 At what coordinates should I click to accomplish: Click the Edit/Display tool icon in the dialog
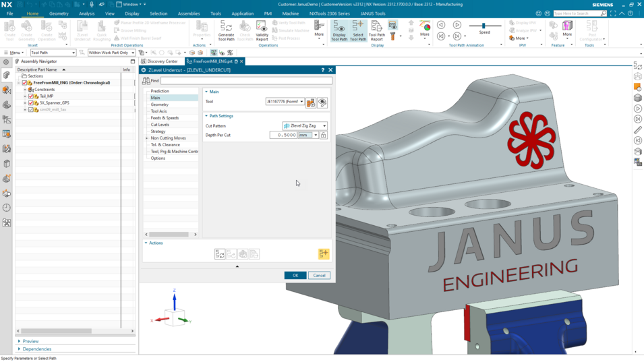pyautogui.click(x=322, y=102)
